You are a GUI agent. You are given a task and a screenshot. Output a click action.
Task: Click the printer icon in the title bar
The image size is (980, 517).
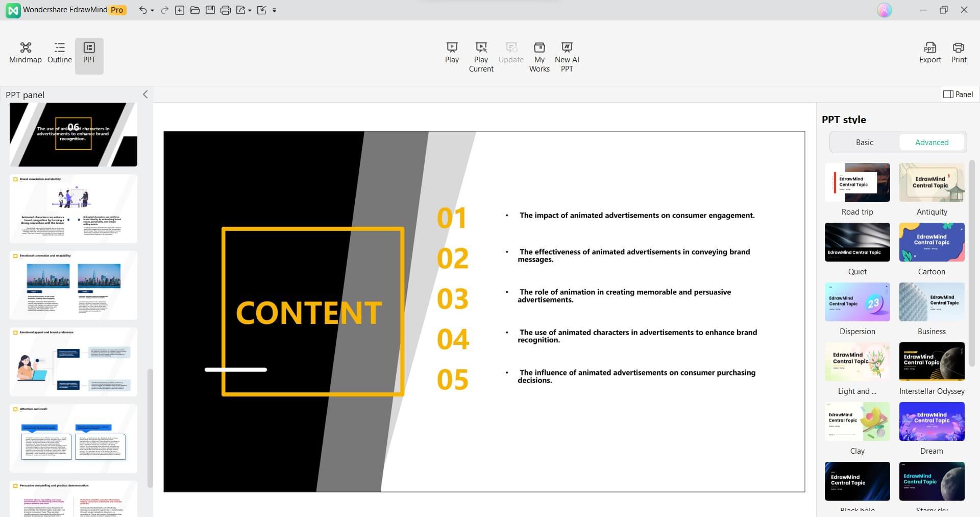(x=226, y=10)
